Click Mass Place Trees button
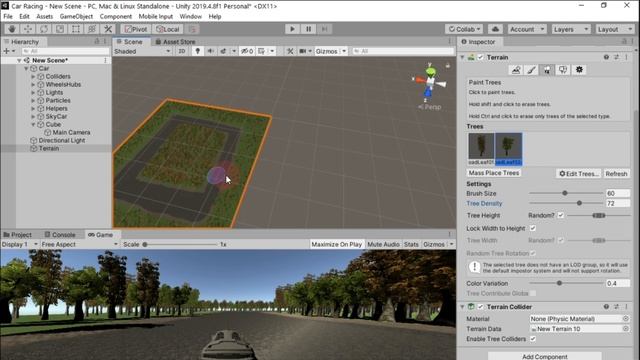Image resolution: width=640 pixels, height=360 pixels. (494, 173)
